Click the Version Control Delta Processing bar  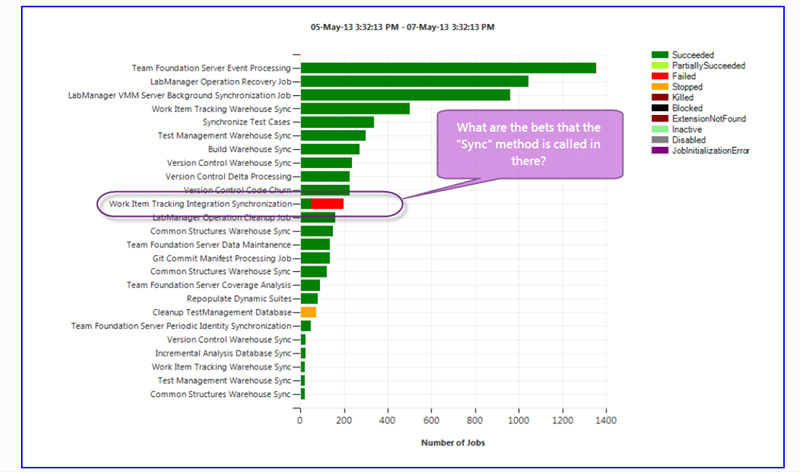pyautogui.click(x=326, y=177)
